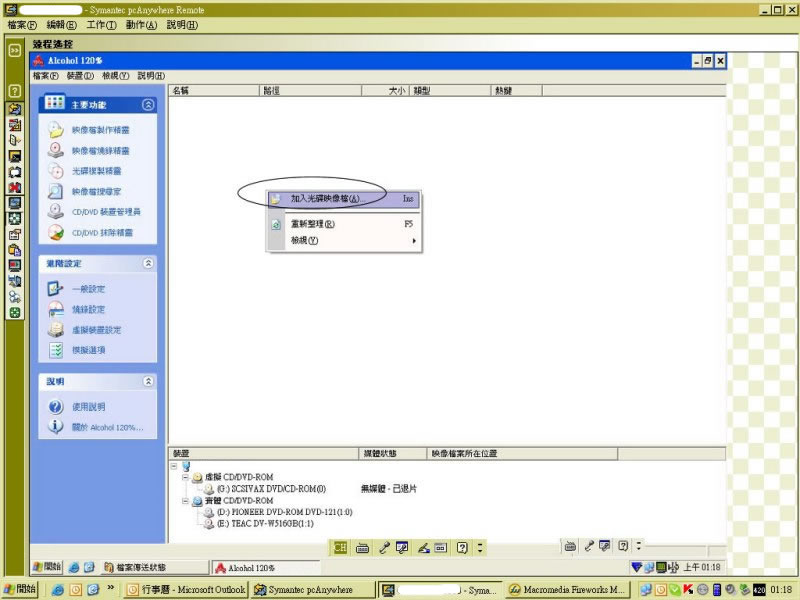Click the >> icon on pcAnywhere side toolbar
800x600 pixels.
click(15, 51)
